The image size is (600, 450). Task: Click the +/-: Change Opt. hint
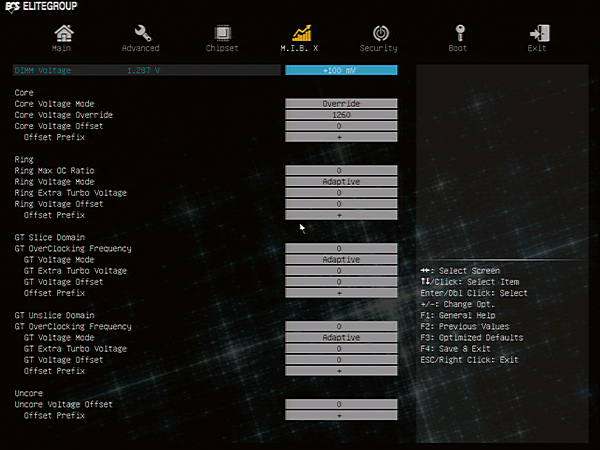click(458, 304)
